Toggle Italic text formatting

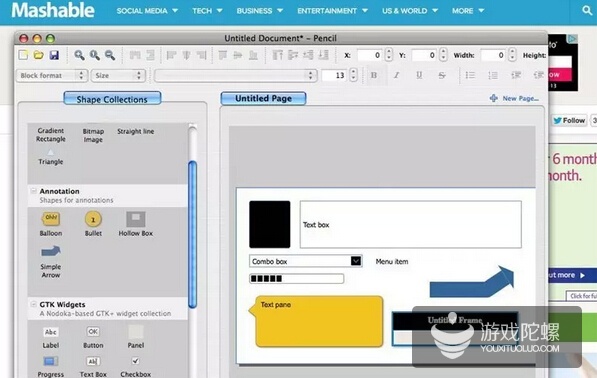[396, 75]
